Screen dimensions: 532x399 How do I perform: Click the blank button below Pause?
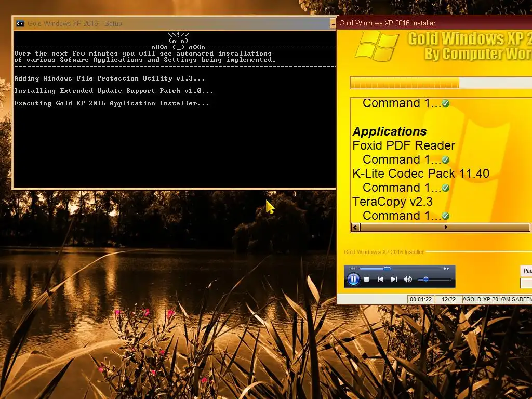pos(526,283)
